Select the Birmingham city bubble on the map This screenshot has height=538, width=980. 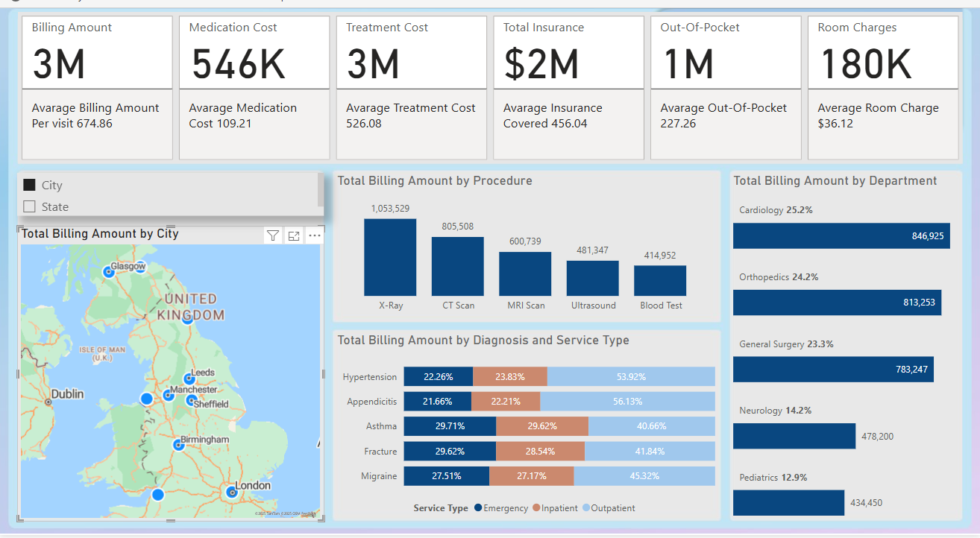(x=178, y=445)
